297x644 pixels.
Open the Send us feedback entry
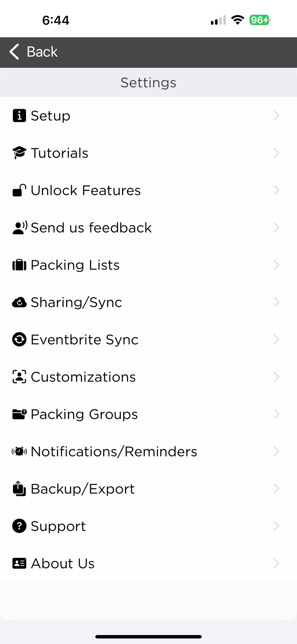148,227
